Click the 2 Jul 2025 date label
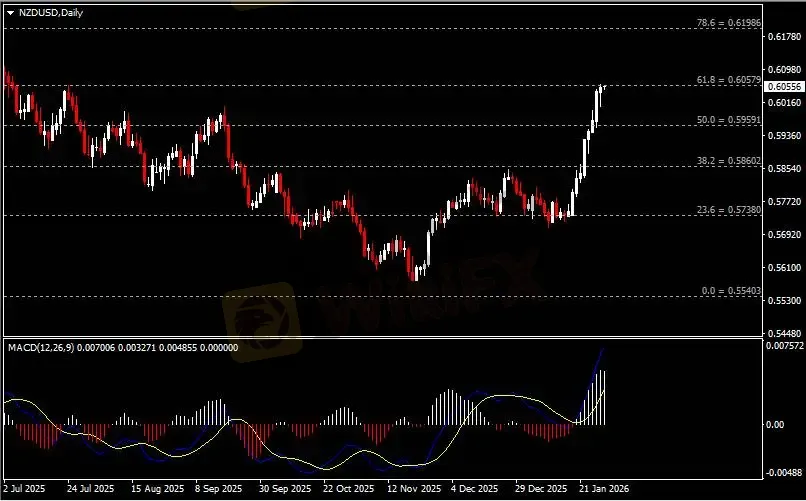Viewport: 806px width, 501px height. 24,488
